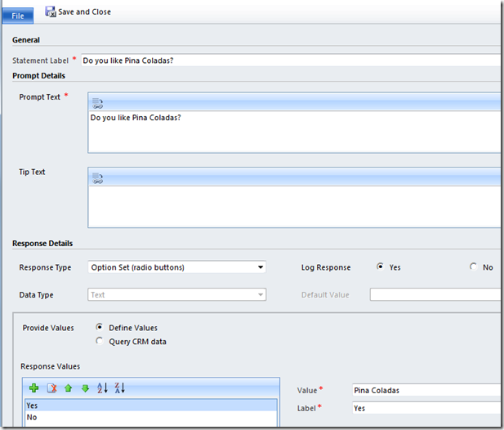The image size is (504, 430).
Task: Choose the Define Values option
Action: click(x=100, y=327)
